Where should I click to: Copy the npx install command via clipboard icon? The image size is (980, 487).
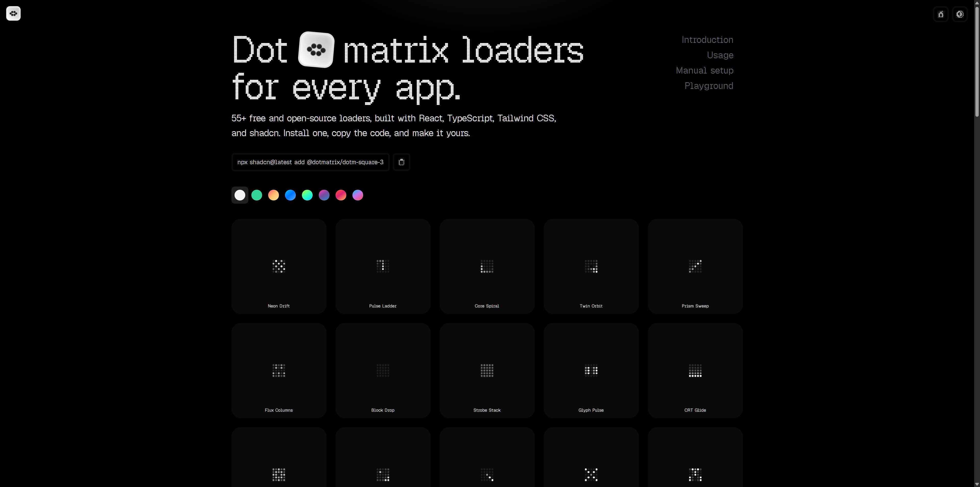pyautogui.click(x=401, y=162)
